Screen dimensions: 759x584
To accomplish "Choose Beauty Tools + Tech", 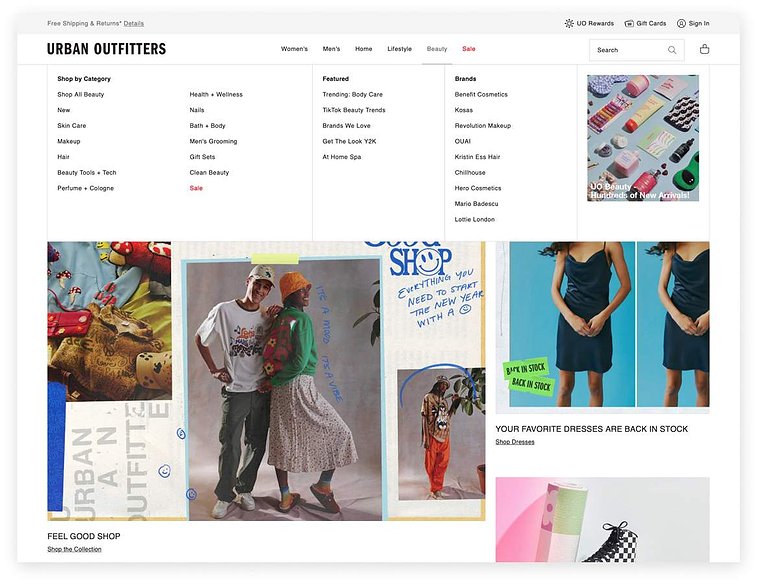I will click(87, 172).
